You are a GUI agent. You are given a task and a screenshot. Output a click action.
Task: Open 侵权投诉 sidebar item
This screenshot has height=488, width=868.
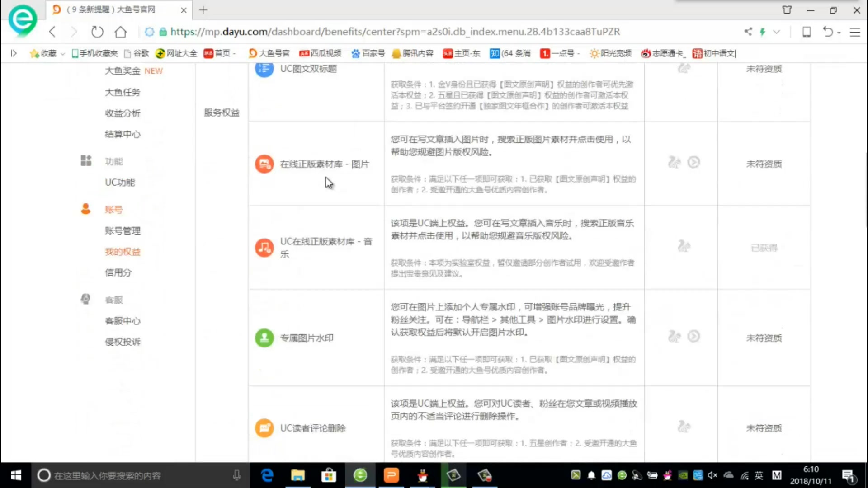tap(123, 342)
